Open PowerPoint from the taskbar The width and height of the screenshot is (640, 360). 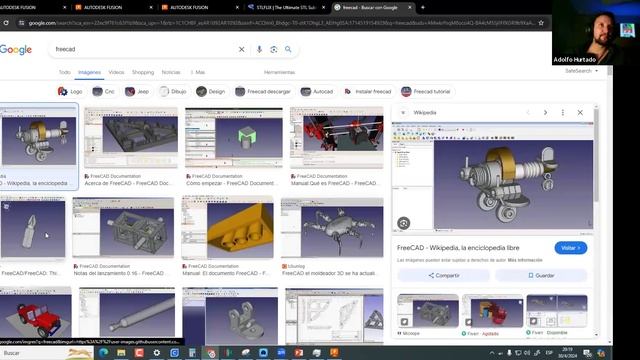tap(299, 353)
